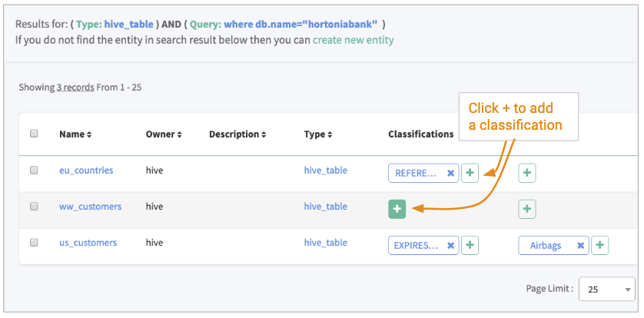Sort table by Type column header
Screen dimensions: 644x318
(x=318, y=134)
